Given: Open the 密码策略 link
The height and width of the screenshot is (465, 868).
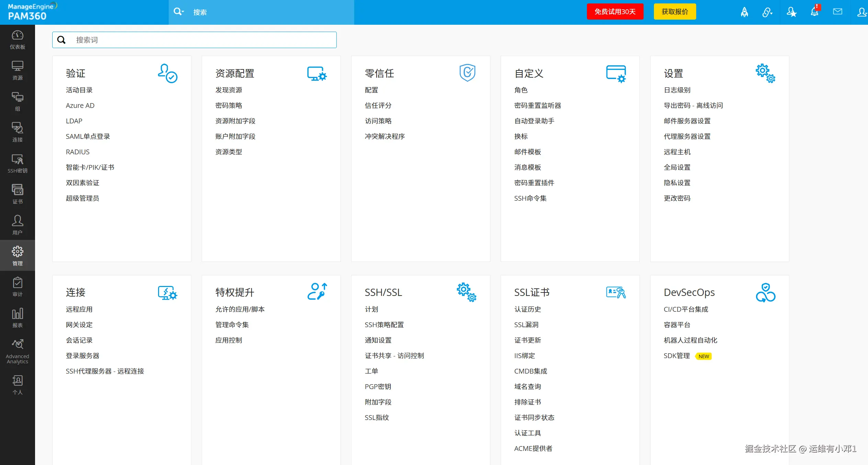Looking at the screenshot, I should (229, 106).
